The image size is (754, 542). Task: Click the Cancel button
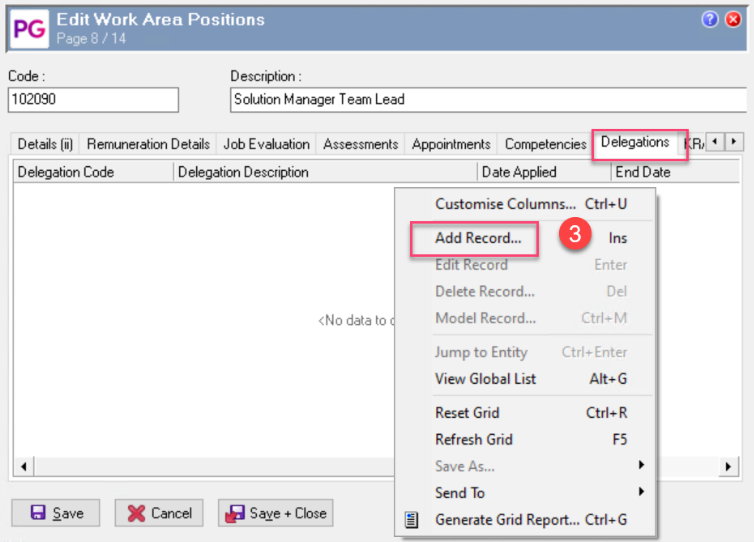pyautogui.click(x=159, y=513)
